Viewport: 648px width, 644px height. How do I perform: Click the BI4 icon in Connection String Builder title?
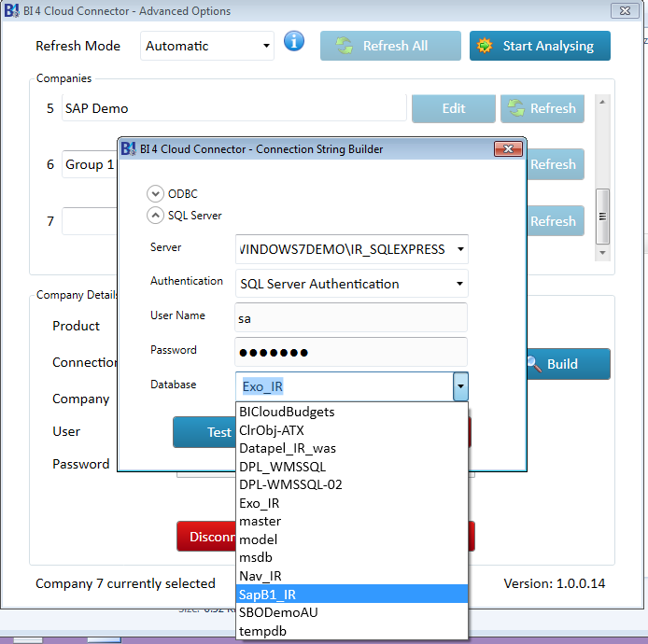128,148
